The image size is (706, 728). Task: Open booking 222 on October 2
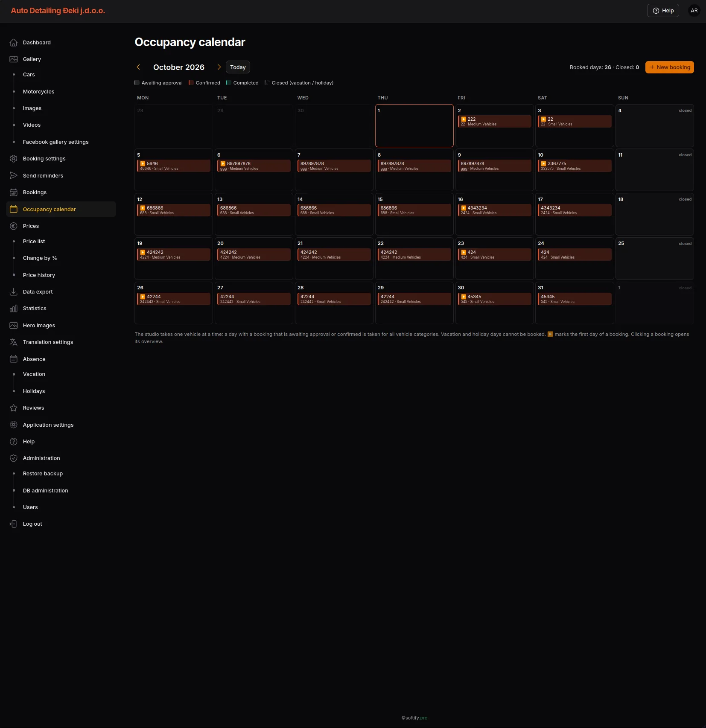(x=494, y=122)
